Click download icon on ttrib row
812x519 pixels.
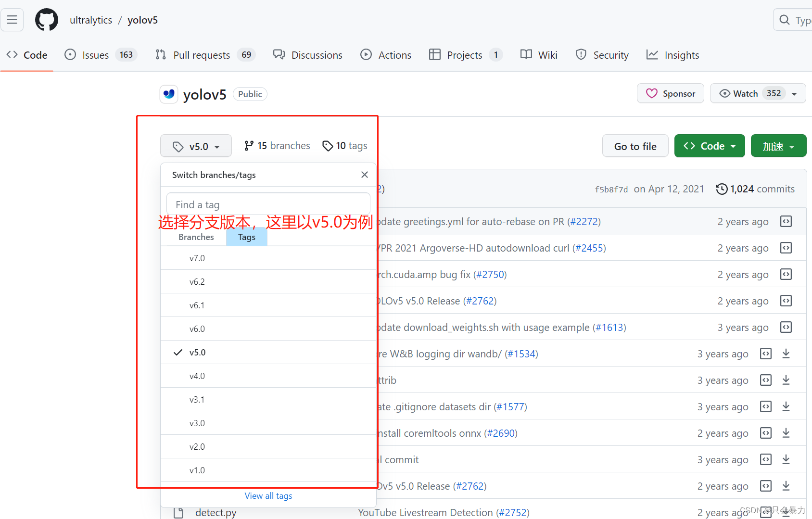786,380
